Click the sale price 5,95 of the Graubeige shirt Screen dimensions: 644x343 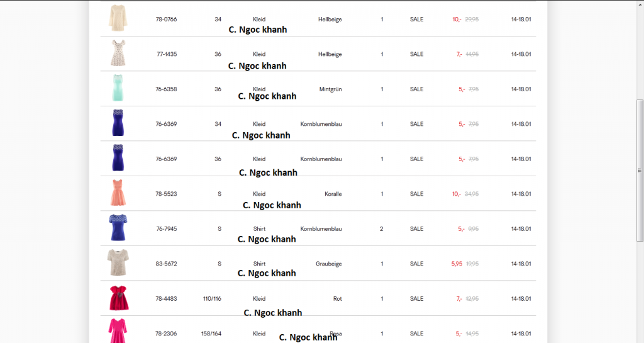click(457, 264)
